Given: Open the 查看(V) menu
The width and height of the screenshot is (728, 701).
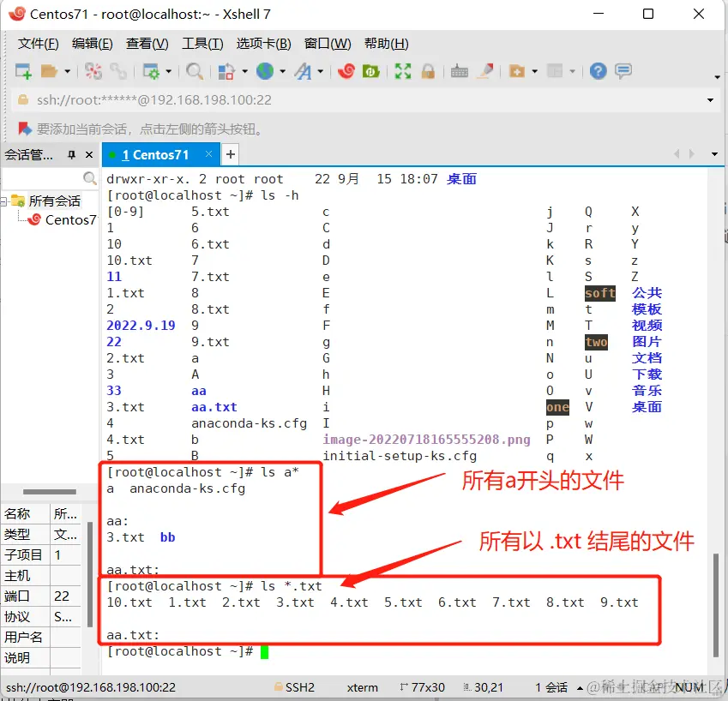Looking at the screenshot, I should 147,44.
